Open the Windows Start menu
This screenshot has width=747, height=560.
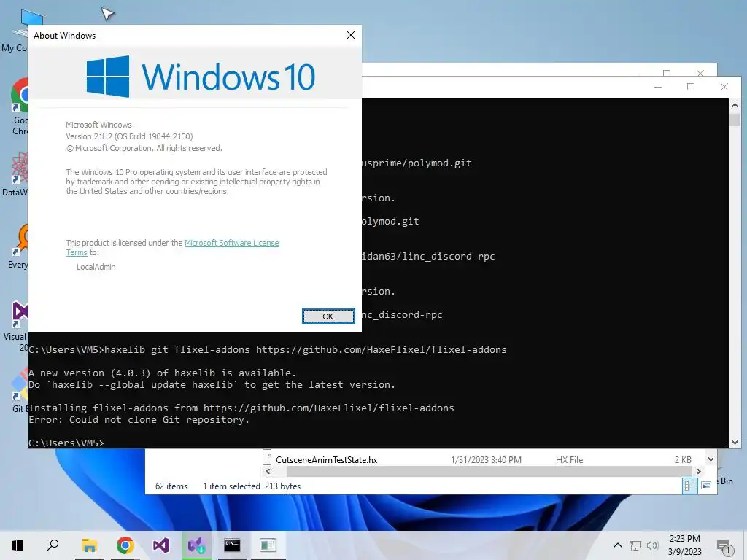18,545
